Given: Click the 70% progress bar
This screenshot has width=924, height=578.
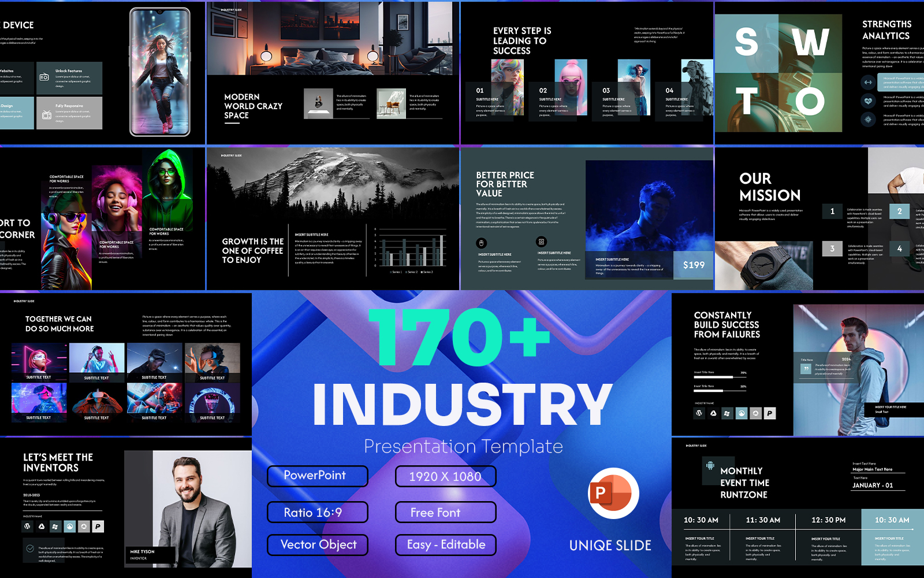Looking at the screenshot, I should pos(720,377).
